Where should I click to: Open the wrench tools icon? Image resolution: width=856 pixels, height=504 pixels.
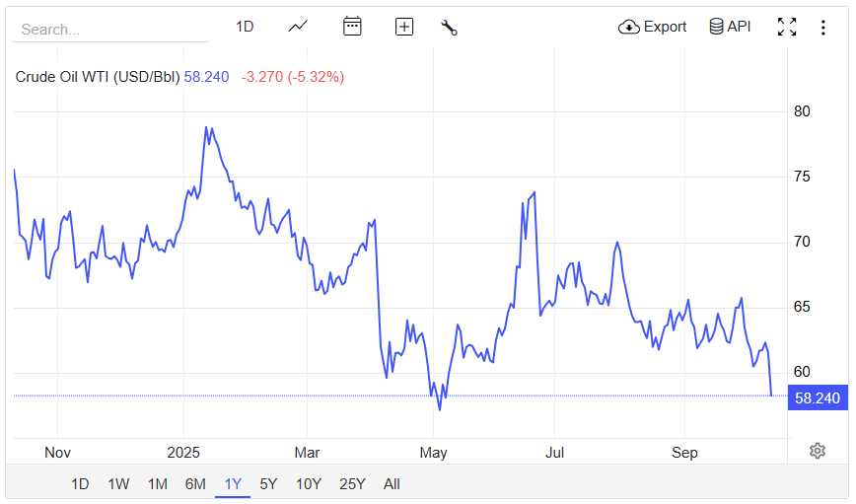pyautogui.click(x=449, y=27)
